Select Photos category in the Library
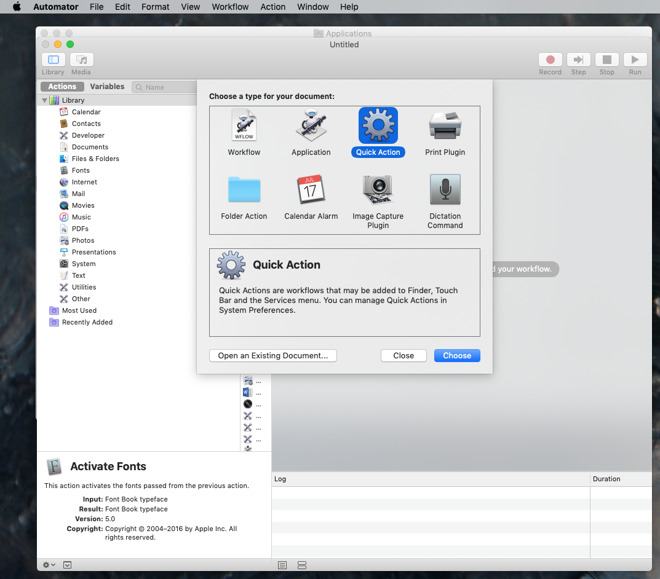Viewport: 660px width, 579px height. pos(82,240)
